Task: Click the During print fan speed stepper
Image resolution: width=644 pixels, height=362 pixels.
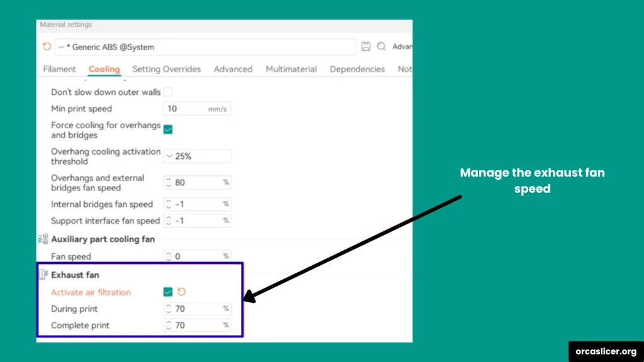Action: pyautogui.click(x=168, y=309)
